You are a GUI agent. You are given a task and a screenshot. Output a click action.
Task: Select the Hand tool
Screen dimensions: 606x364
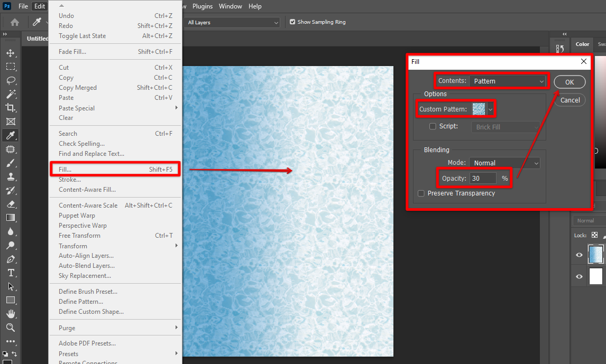11,314
